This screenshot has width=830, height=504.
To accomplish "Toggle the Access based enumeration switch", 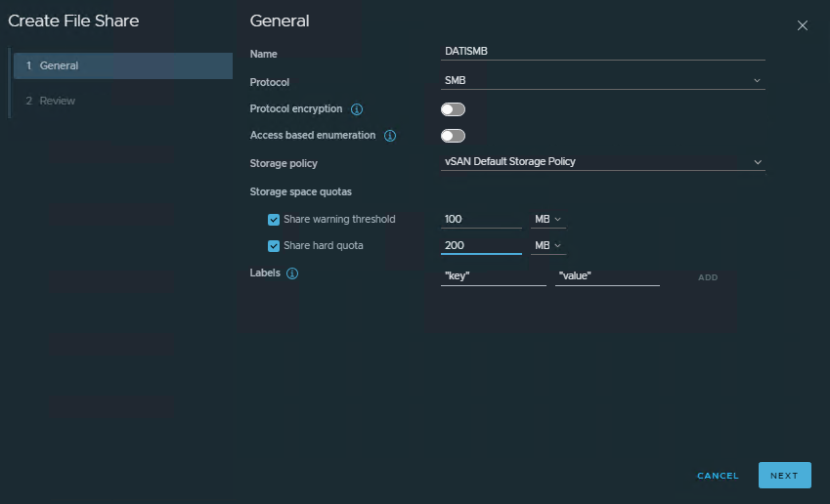I will click(x=453, y=136).
